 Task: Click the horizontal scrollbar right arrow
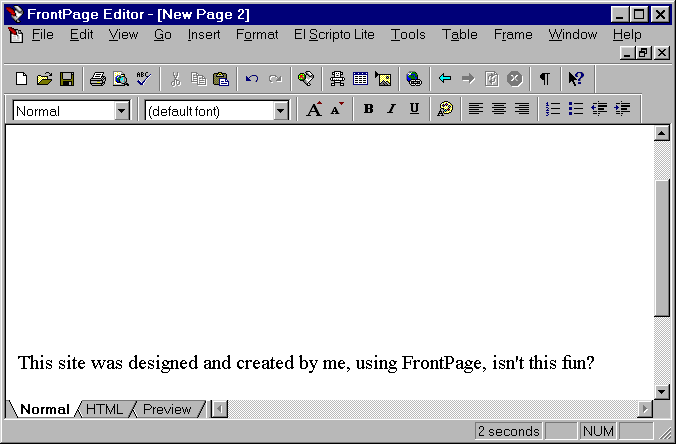[645, 409]
